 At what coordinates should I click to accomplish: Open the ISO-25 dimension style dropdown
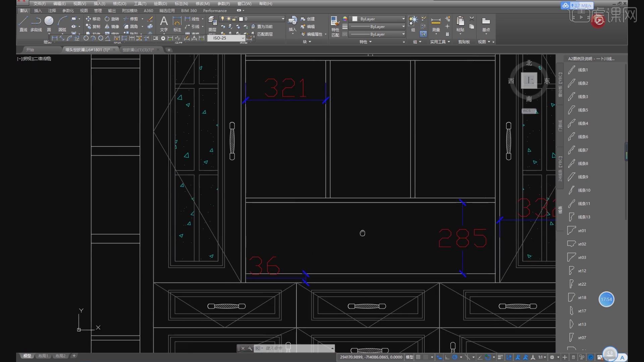pos(243,38)
